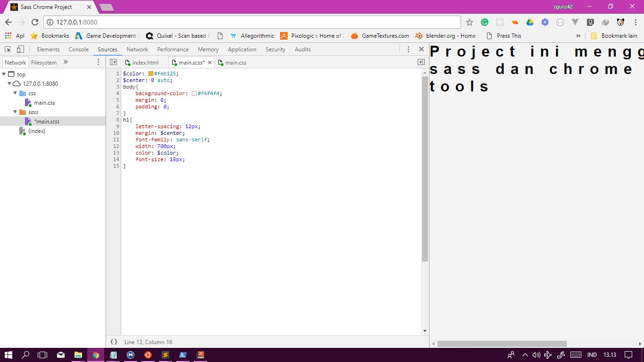
Task: Click the Grammarly extension icon
Action: point(485,22)
